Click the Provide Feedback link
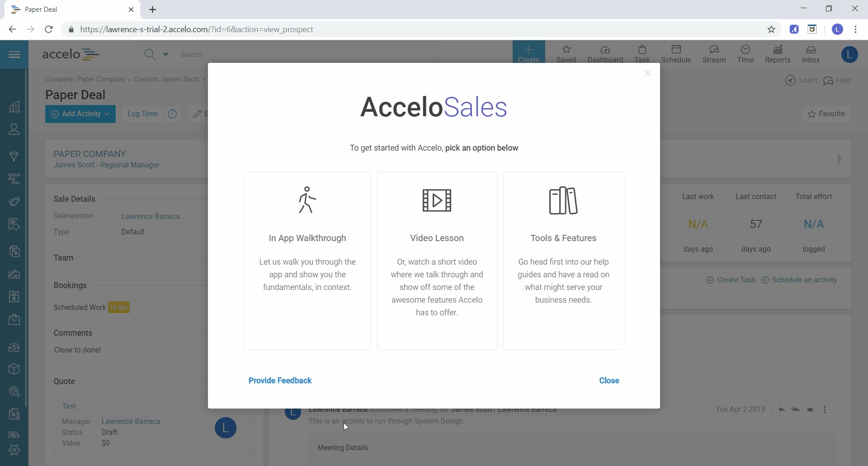 [280, 380]
